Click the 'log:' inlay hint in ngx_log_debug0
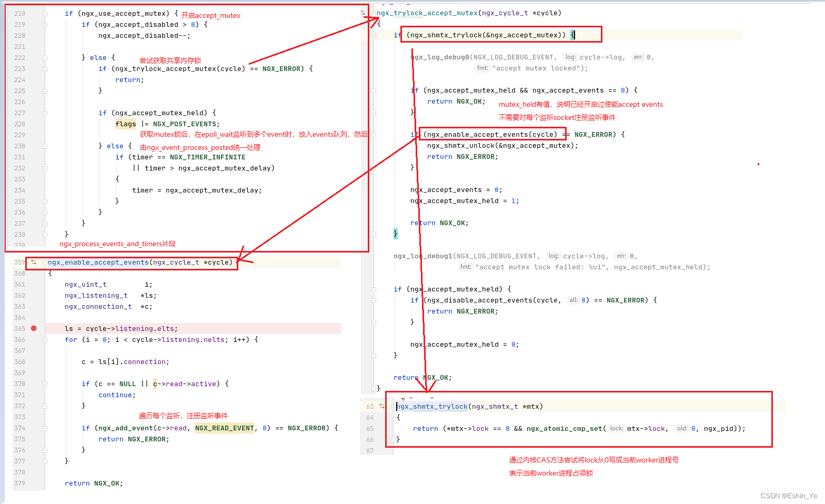 [x=570, y=57]
